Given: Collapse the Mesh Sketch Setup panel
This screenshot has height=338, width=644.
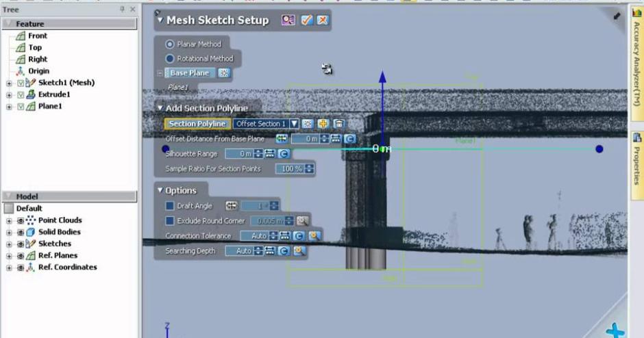Looking at the screenshot, I should click(x=160, y=20).
